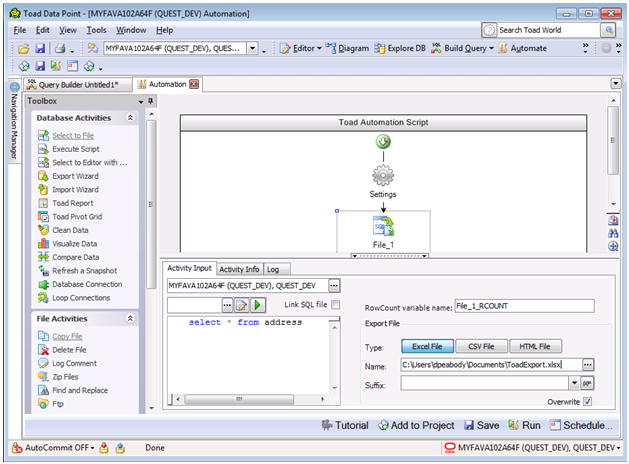Collapse the File Activities section
The width and height of the screenshot is (629, 464).
130,318
